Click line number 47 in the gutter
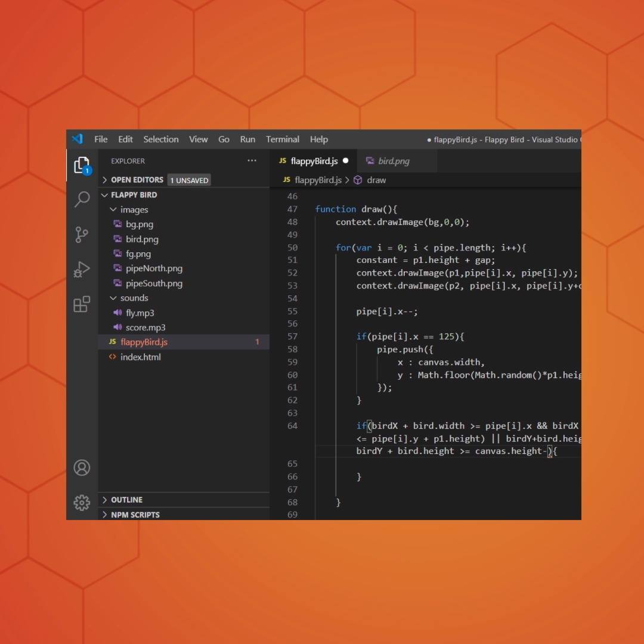This screenshot has width=644, height=644. (292, 209)
